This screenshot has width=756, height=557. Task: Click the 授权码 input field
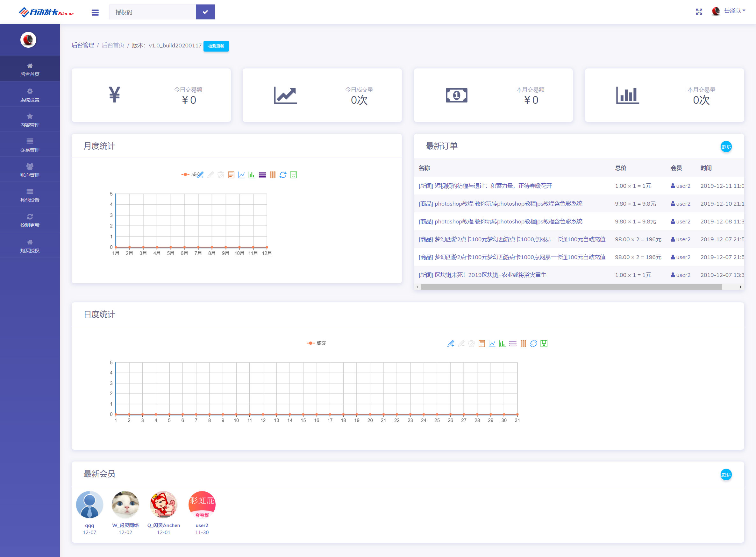[x=152, y=12]
